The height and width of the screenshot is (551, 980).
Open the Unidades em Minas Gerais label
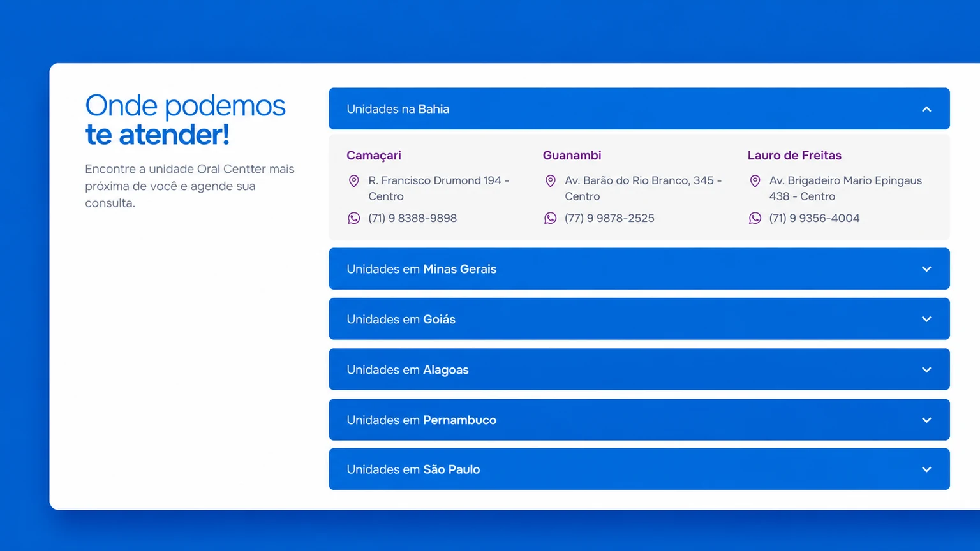click(422, 269)
